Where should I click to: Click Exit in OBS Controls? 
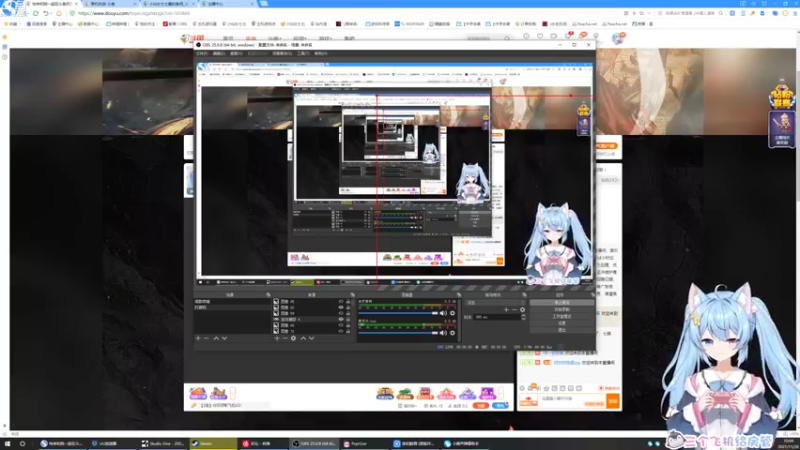tap(562, 330)
